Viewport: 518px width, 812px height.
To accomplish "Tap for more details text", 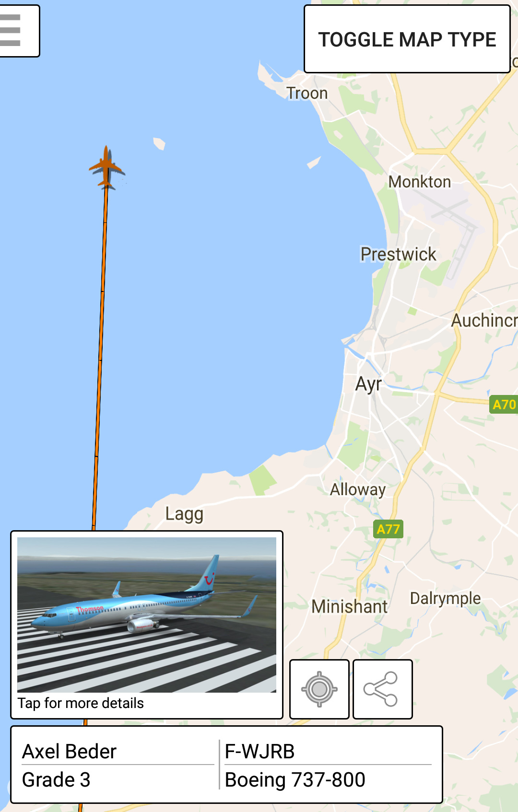I will point(81,703).
